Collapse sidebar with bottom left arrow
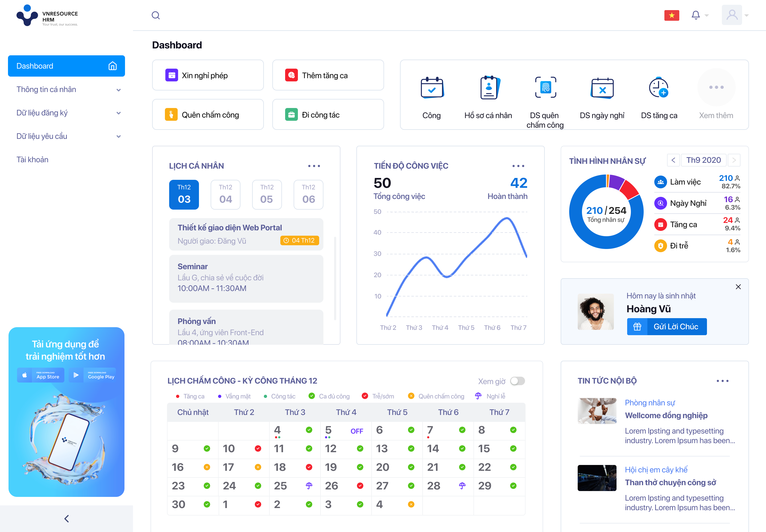This screenshot has height=532, width=766. pos(66,518)
